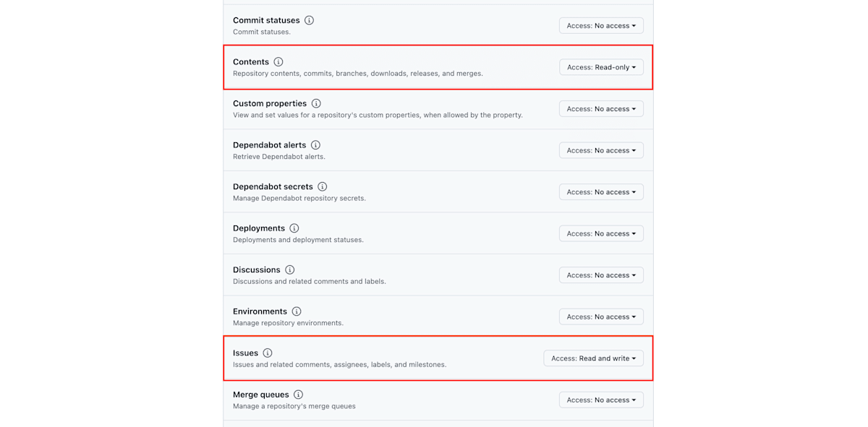Open Custom properties access dropdown
Screen dimensions: 868x427
(601, 109)
